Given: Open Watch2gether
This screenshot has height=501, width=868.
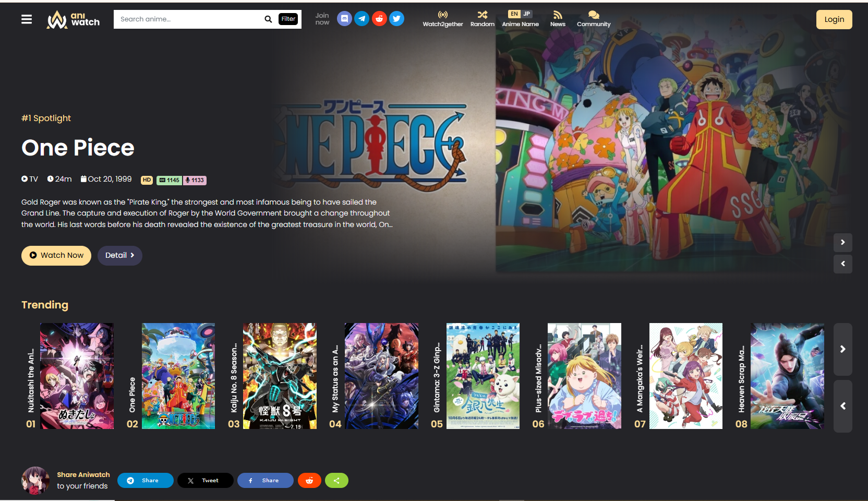Looking at the screenshot, I should pos(443,19).
